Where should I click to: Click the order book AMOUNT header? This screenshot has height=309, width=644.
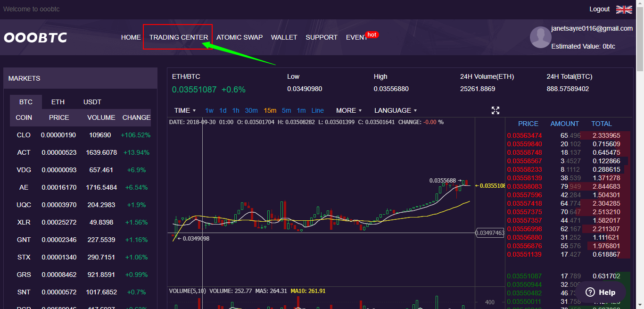(x=565, y=124)
